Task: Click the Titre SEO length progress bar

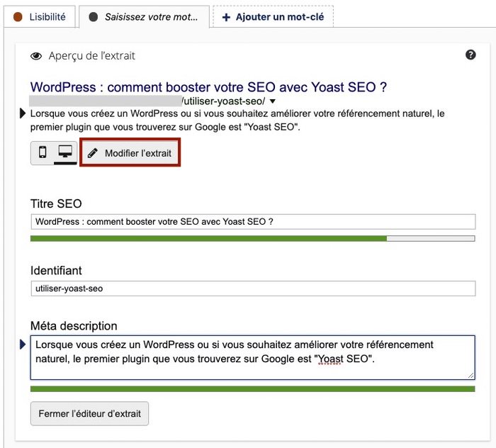Action: tap(252, 239)
